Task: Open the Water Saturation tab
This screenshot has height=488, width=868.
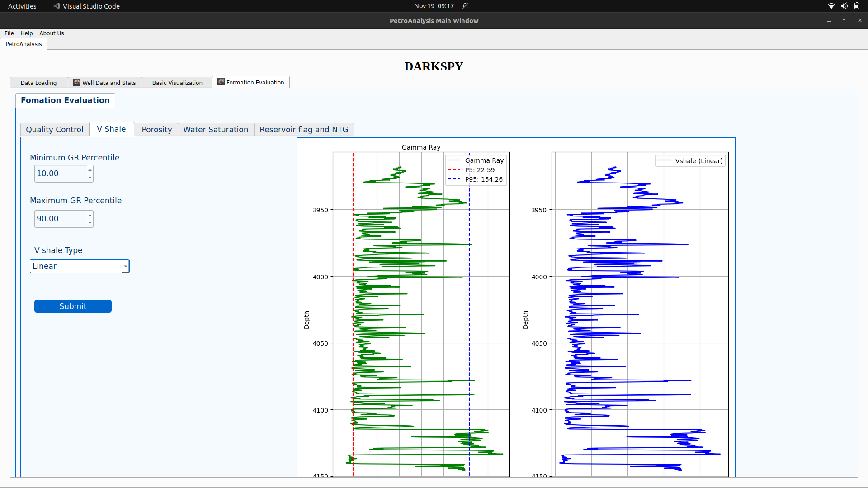Action: 216,129
